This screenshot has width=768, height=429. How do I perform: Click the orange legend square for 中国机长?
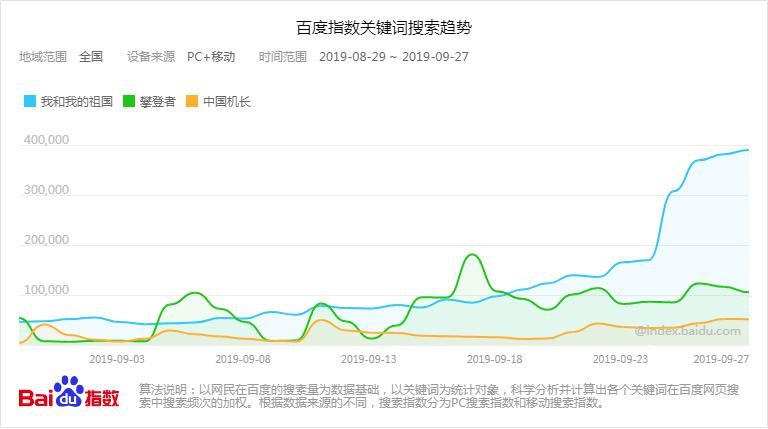click(x=192, y=101)
